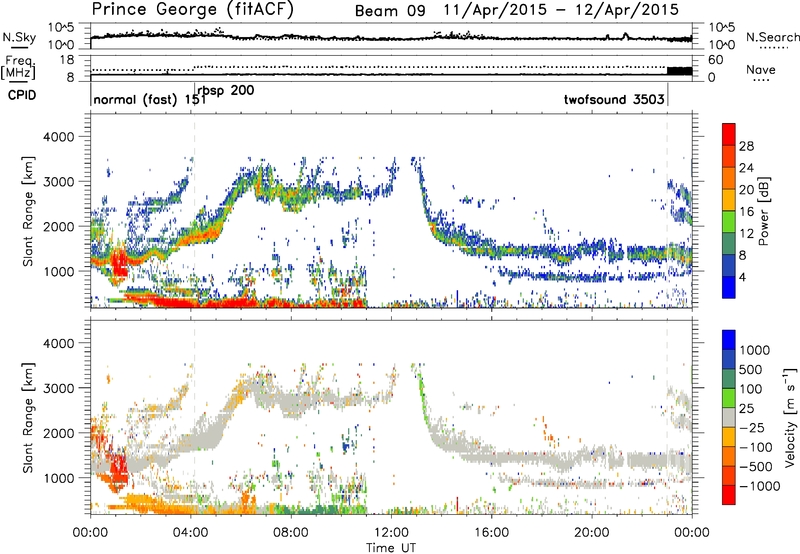Click the "16" value on the power colorbar
800x554 pixels.
pos(746,212)
